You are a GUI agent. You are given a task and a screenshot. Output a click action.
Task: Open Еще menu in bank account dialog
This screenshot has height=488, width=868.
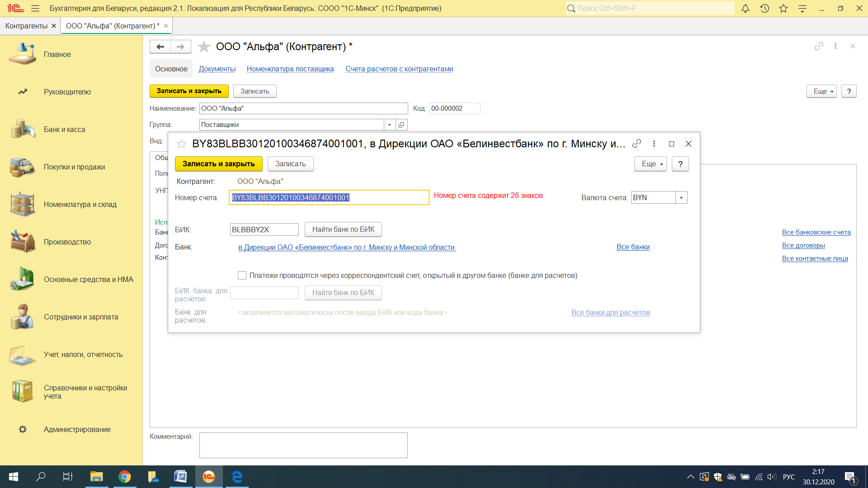click(x=651, y=164)
